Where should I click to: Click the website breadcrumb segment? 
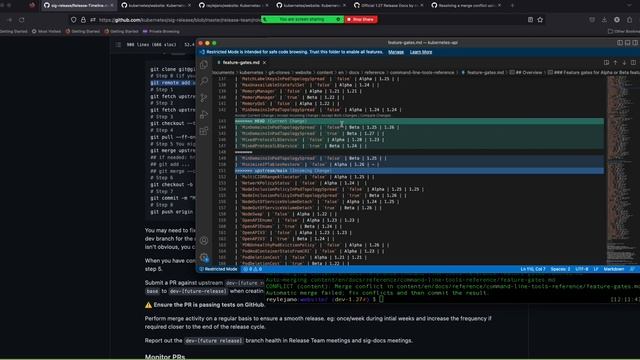click(303, 73)
